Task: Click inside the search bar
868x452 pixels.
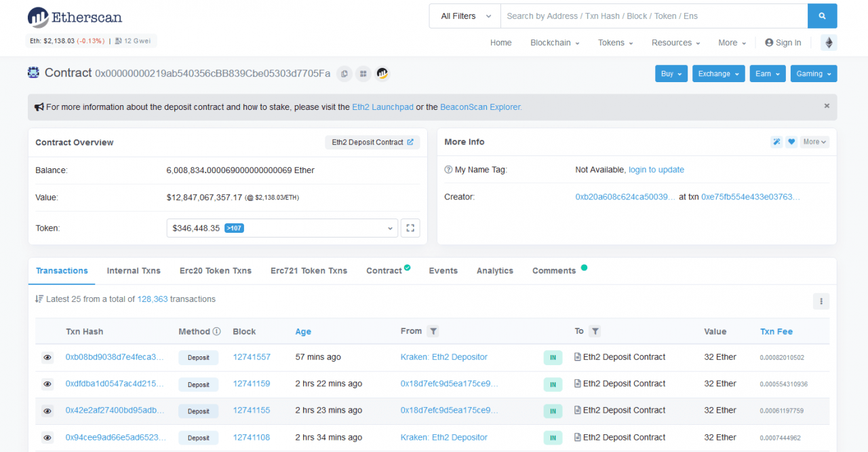Action: [x=651, y=16]
